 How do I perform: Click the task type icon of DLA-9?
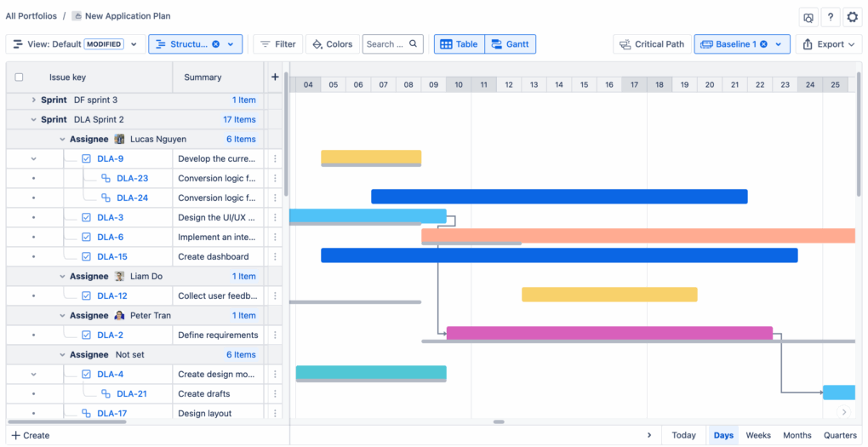[x=86, y=159]
